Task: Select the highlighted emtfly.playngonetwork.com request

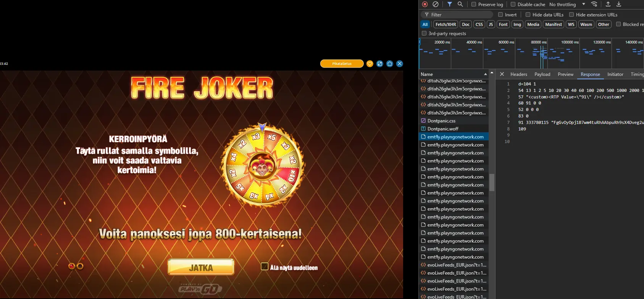Action: pyautogui.click(x=454, y=137)
